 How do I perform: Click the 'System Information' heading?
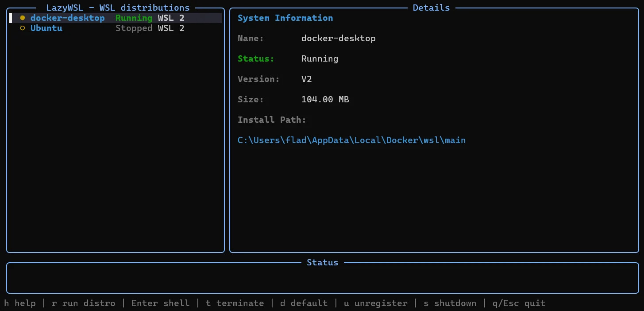tap(285, 18)
